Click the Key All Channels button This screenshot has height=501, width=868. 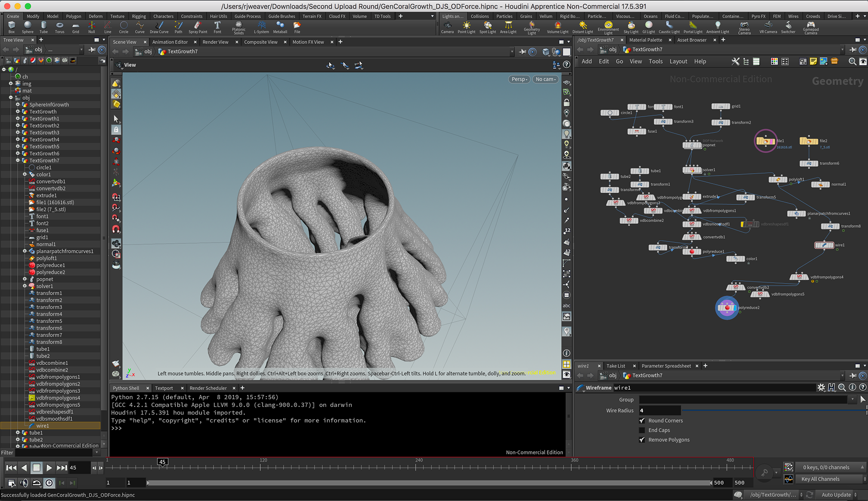click(820, 479)
